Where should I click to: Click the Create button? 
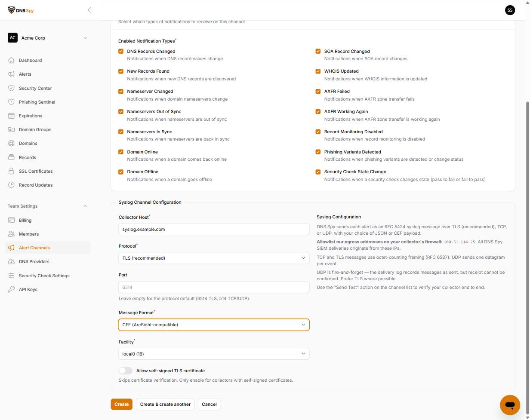[121, 404]
